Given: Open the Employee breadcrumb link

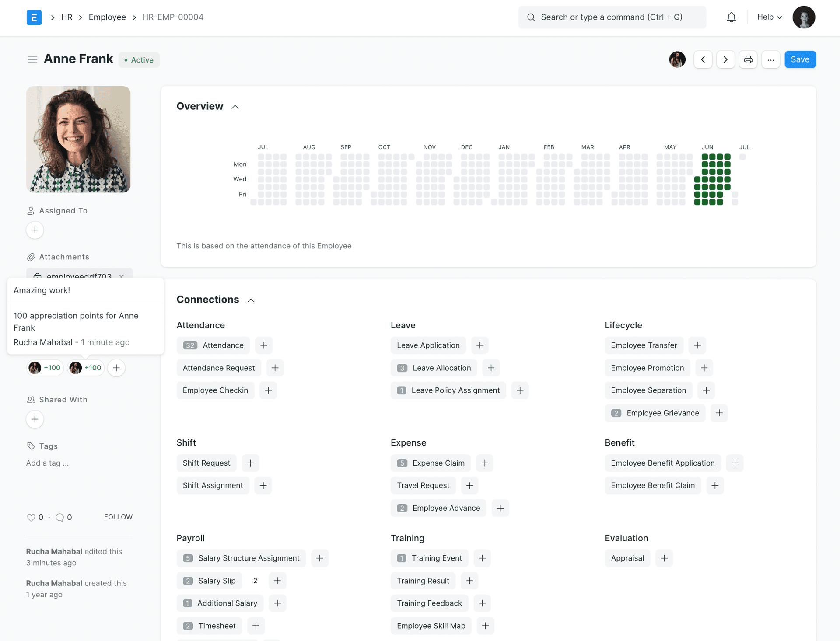Looking at the screenshot, I should click(x=107, y=17).
